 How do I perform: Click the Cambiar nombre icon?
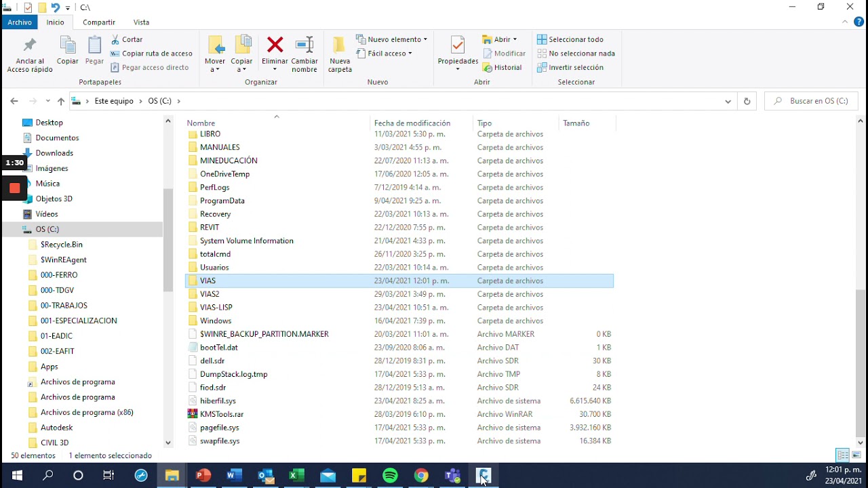[304, 45]
